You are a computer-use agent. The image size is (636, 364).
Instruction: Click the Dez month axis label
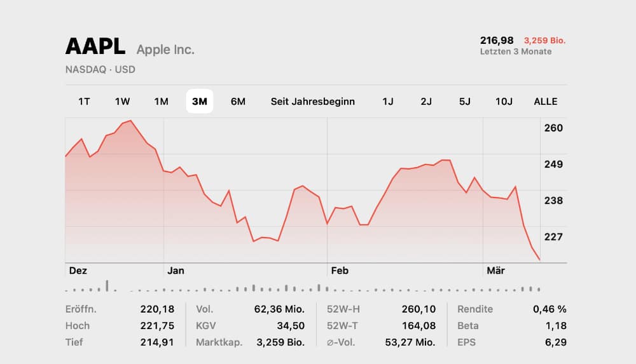[x=78, y=271]
